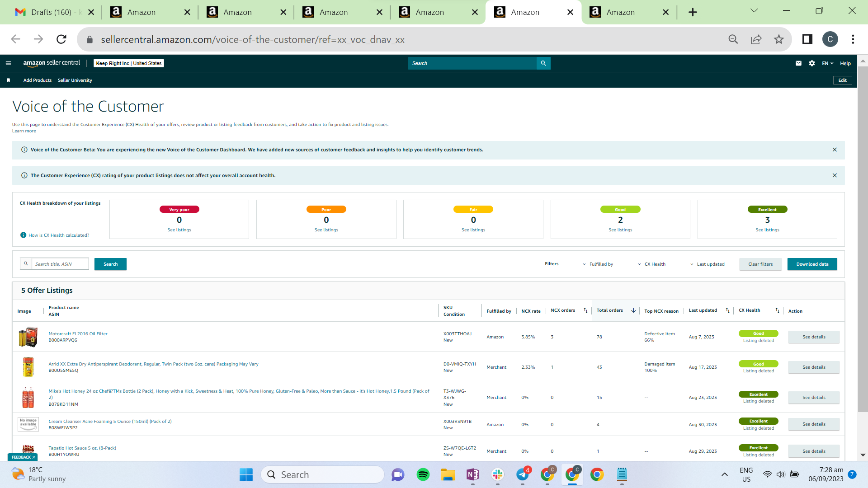The height and width of the screenshot is (488, 868).
Task: Focus the Search title, ASIN input field
Action: coord(60,264)
